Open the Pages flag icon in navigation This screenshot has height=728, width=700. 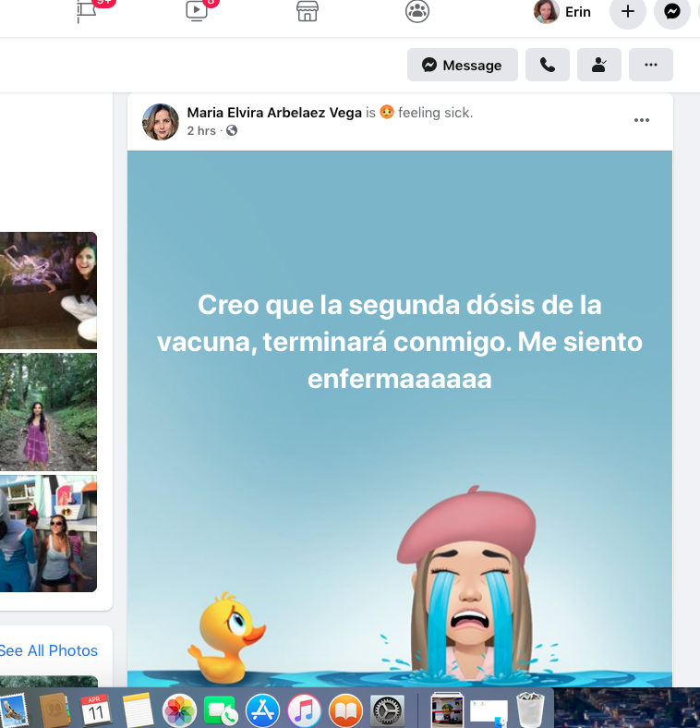(x=87, y=11)
